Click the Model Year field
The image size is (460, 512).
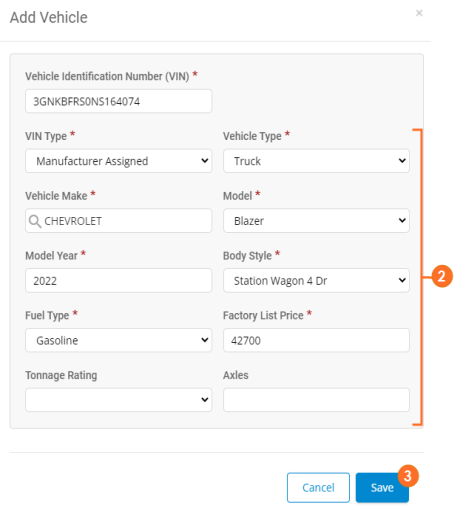coord(118,281)
